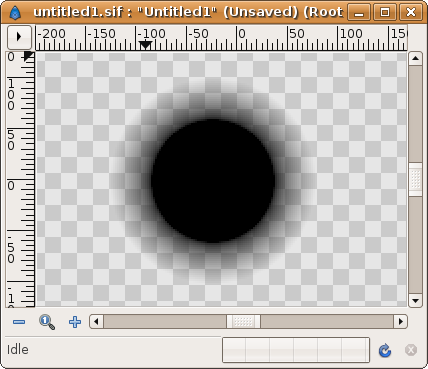The height and width of the screenshot is (369, 428).
Task: Click the zoom in plus icon
Action: [x=75, y=322]
